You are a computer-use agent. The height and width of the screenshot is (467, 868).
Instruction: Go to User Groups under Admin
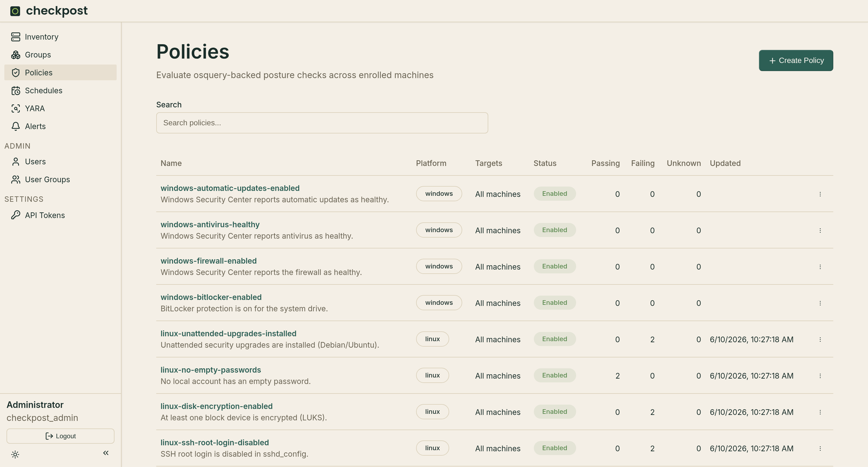coord(60,179)
